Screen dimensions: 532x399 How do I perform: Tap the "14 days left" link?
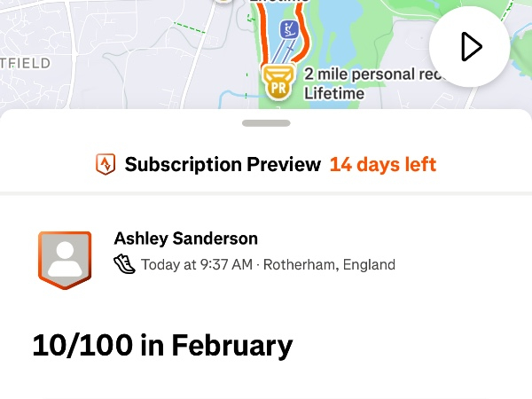click(x=382, y=164)
